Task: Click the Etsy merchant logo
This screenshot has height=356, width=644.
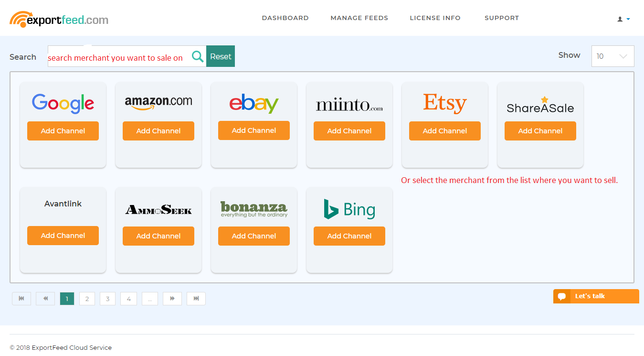Action: tap(445, 103)
